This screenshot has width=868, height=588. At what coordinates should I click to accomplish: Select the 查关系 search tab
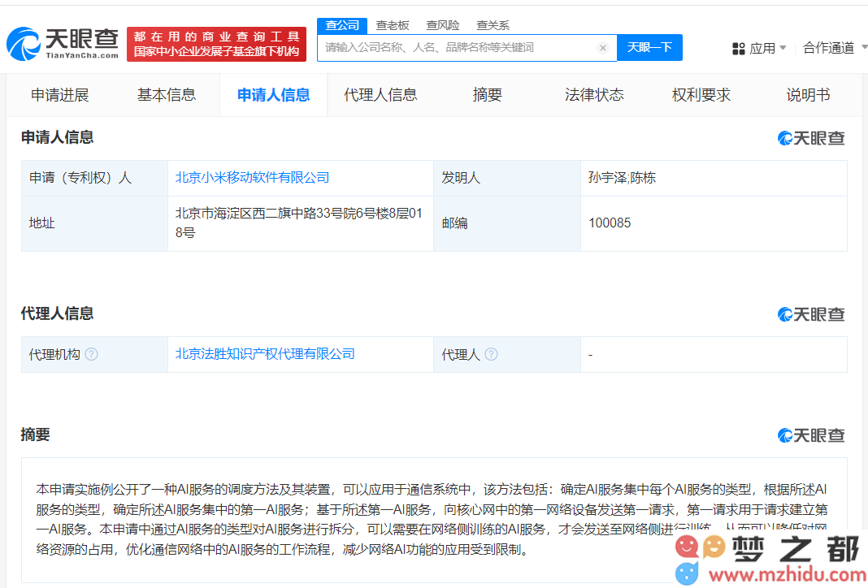coord(493,25)
